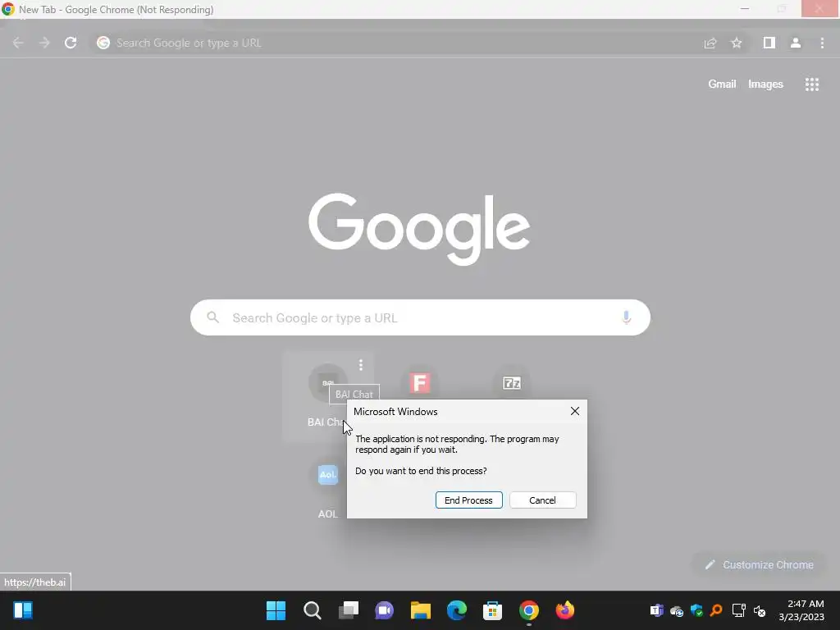Open Microsoft Edge on the taskbar
Screen dimensions: 840x630
point(456,610)
